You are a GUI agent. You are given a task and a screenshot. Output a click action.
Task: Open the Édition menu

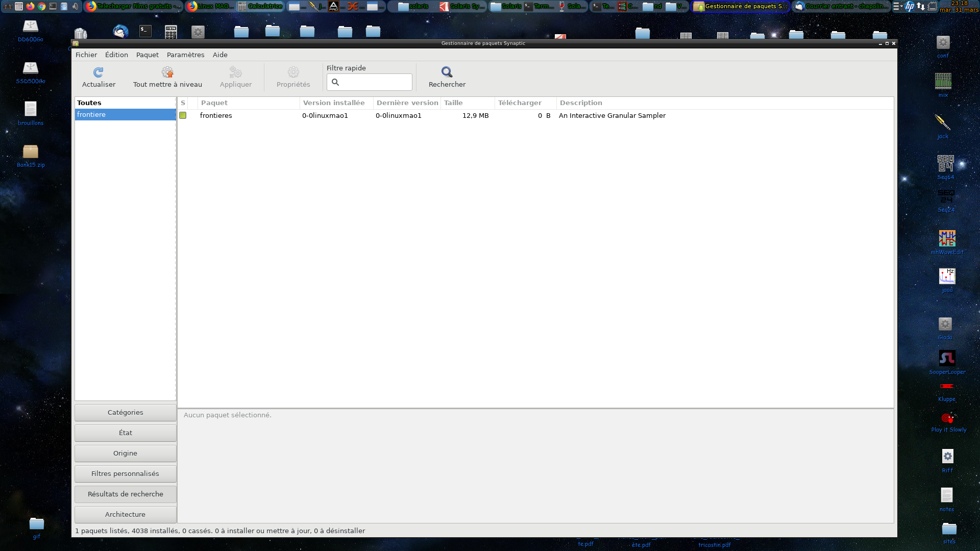point(116,55)
